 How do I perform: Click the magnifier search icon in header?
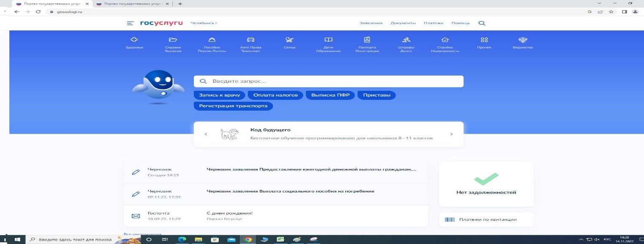click(481, 23)
